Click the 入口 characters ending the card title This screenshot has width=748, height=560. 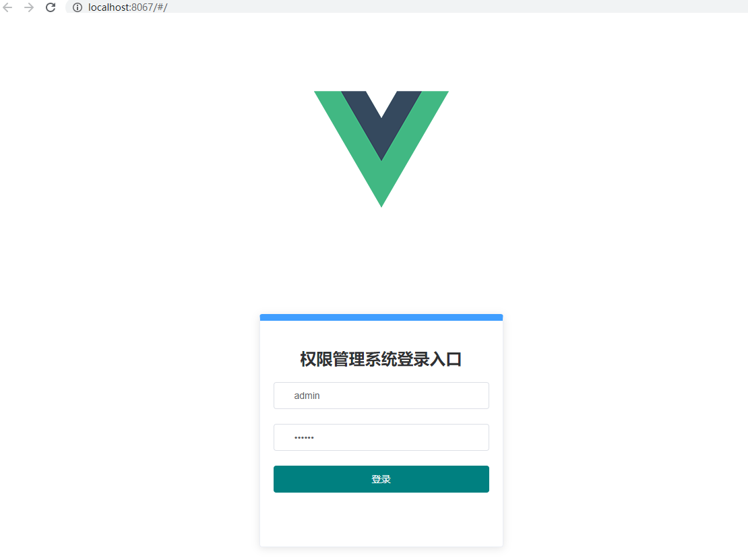click(445, 359)
